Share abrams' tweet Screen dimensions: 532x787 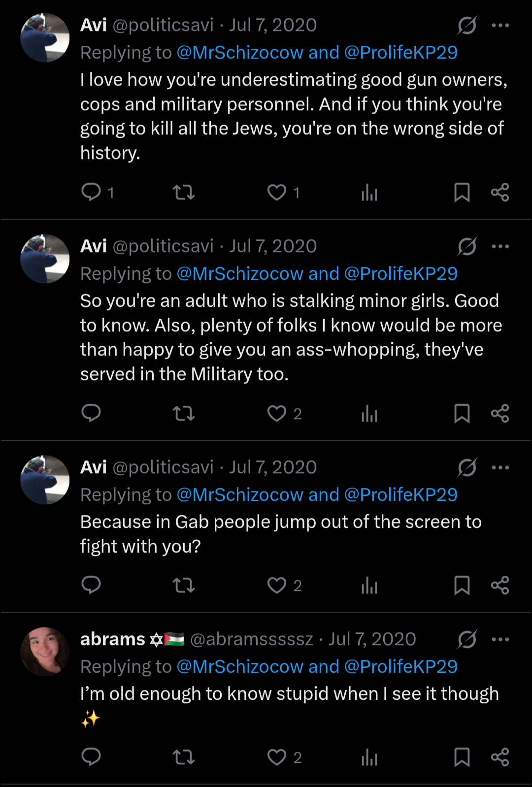pyautogui.click(x=500, y=757)
